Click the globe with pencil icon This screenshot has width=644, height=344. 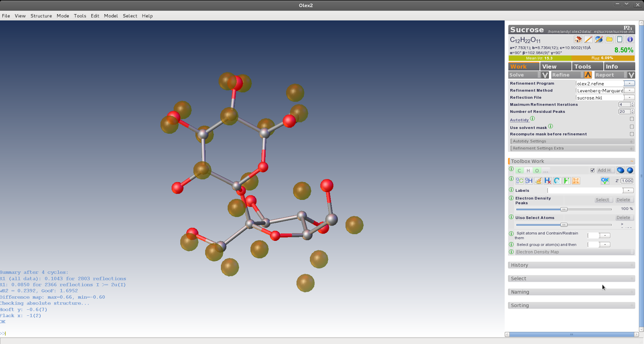coord(599,39)
